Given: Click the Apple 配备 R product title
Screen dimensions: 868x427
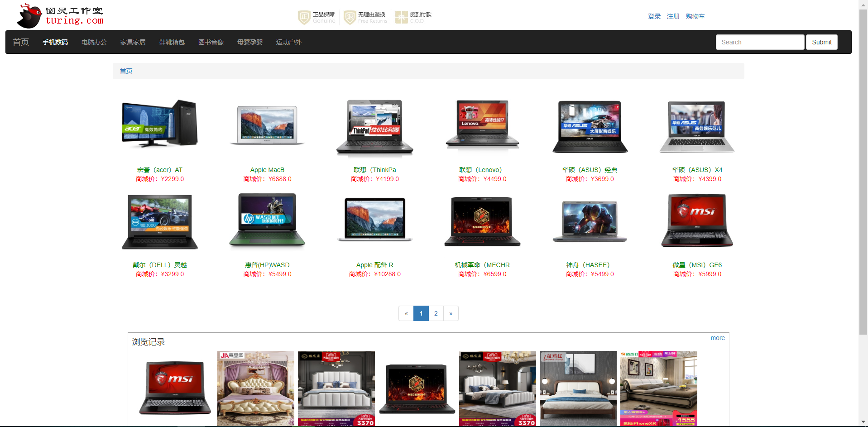Looking at the screenshot, I should coord(375,265).
